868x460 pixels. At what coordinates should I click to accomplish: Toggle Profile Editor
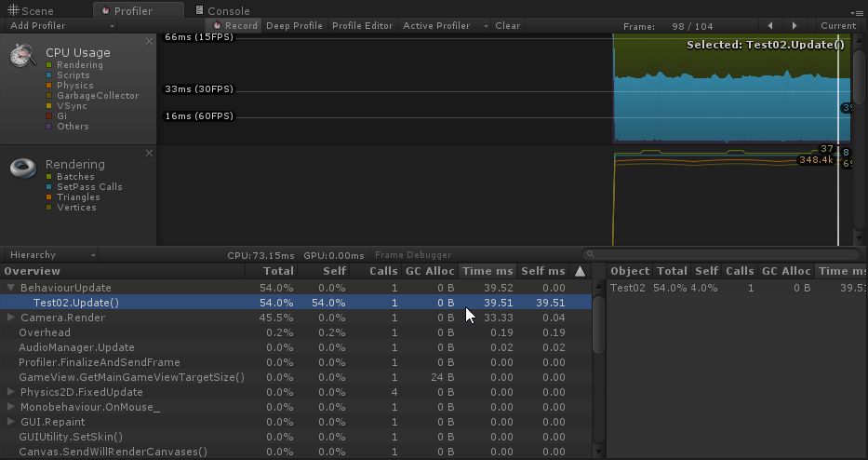coord(362,25)
